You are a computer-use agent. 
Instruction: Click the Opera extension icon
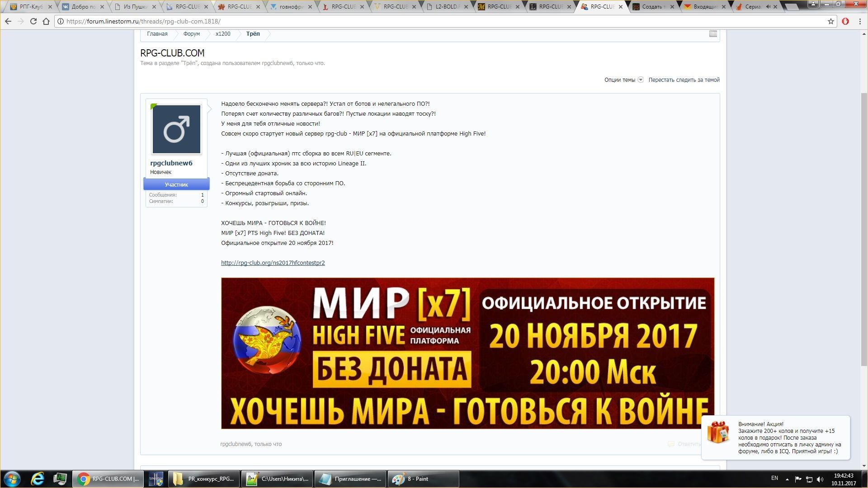(x=845, y=21)
